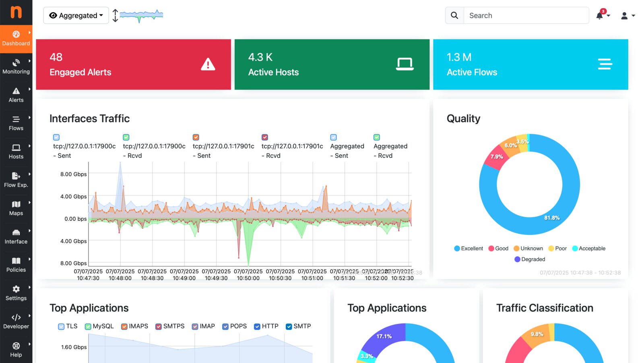Open the Dashboard section in the sidebar
The width and height of the screenshot is (644, 363).
16,39
